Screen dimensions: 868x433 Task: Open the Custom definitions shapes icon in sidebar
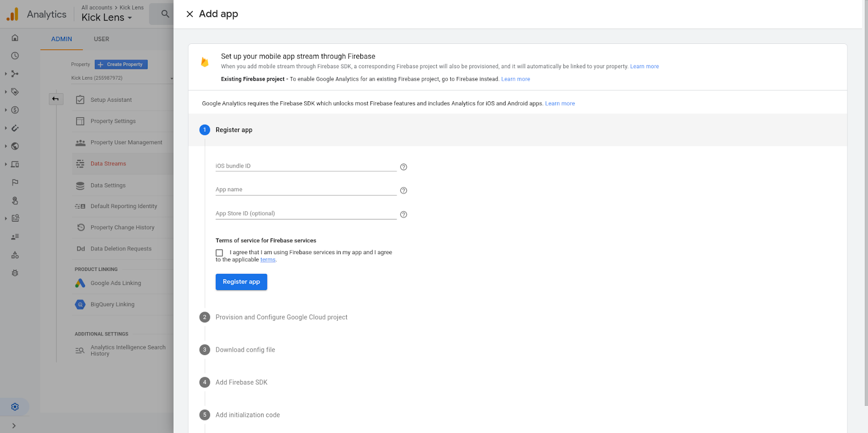tap(15, 255)
